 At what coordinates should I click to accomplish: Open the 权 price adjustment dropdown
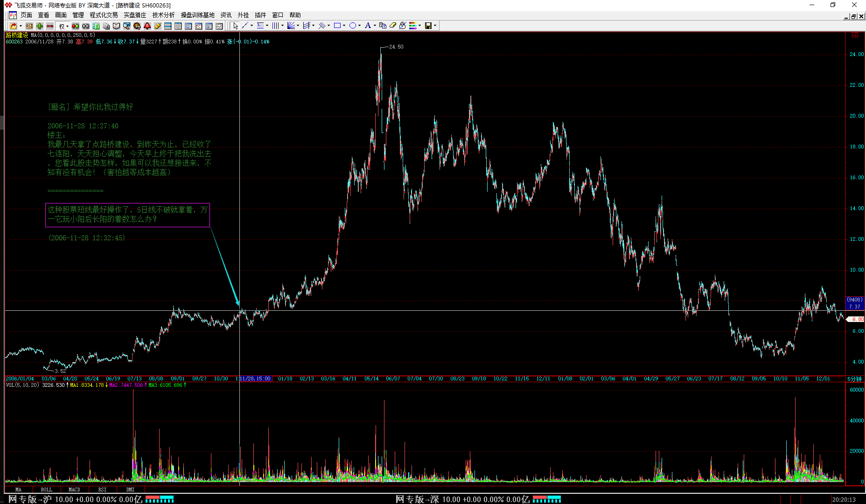point(63,26)
